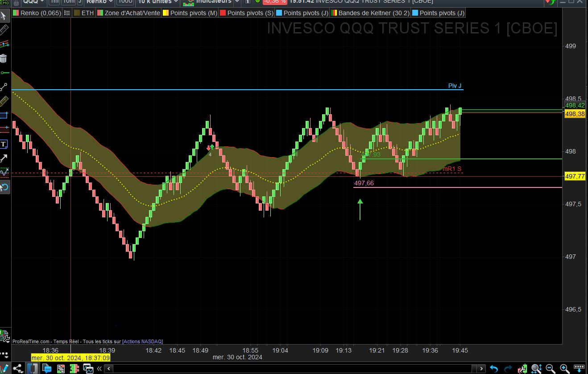Click the yellow Points pivots (M) swatch

pos(166,13)
